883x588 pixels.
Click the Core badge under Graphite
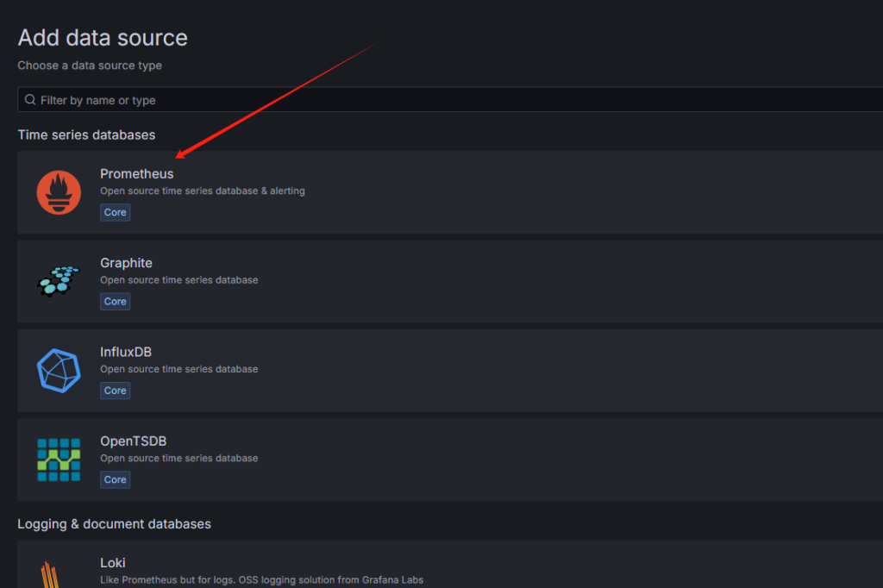pos(115,301)
